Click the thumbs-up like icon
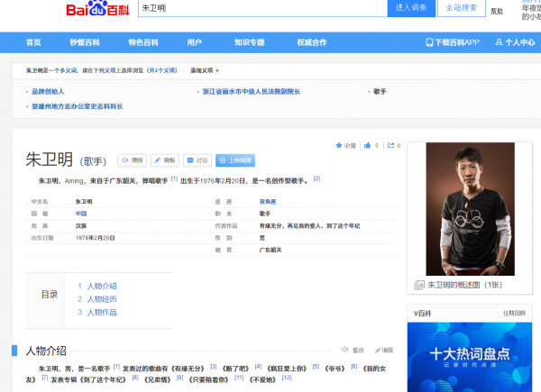The height and width of the screenshot is (392, 541). [x=367, y=144]
